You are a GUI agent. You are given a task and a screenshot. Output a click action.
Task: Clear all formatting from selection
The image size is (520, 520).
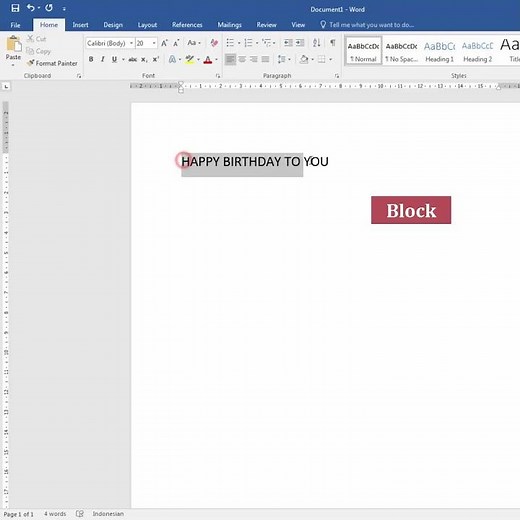pyautogui.click(x=214, y=43)
